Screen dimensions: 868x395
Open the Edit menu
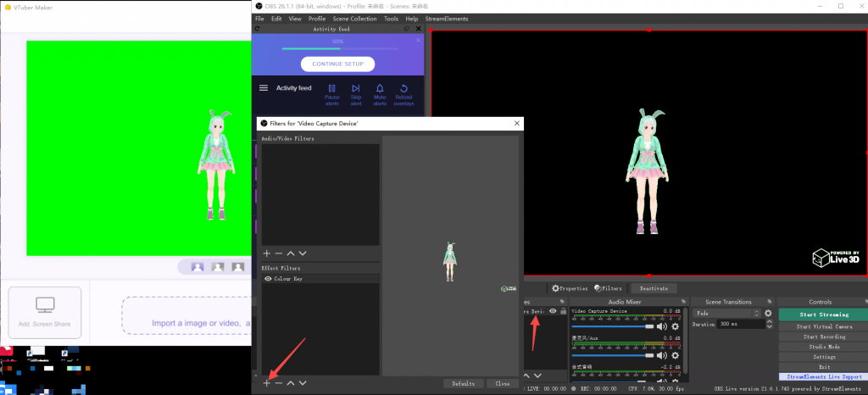(x=276, y=19)
